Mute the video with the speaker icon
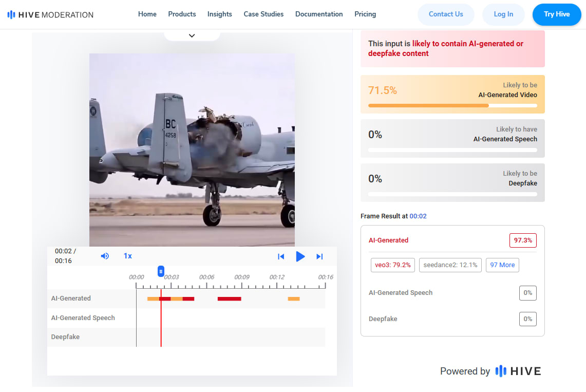Viewport: 586px width, 392px height. point(105,256)
